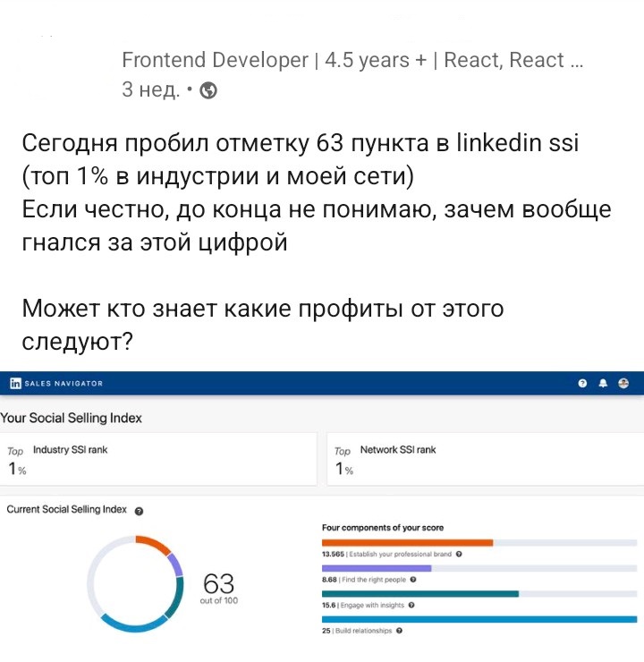Image resolution: width=644 pixels, height=662 pixels.
Task: Click the orange professional brand progress bar
Action: click(x=407, y=543)
